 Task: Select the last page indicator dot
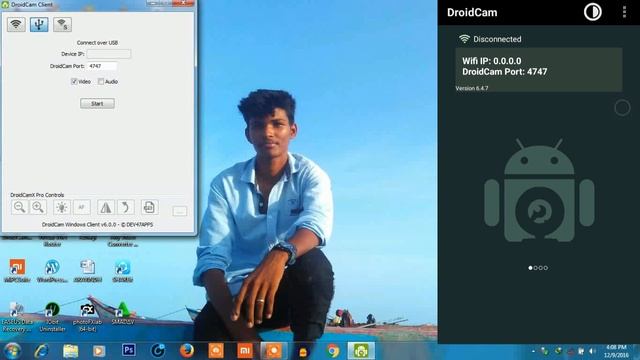click(546, 268)
